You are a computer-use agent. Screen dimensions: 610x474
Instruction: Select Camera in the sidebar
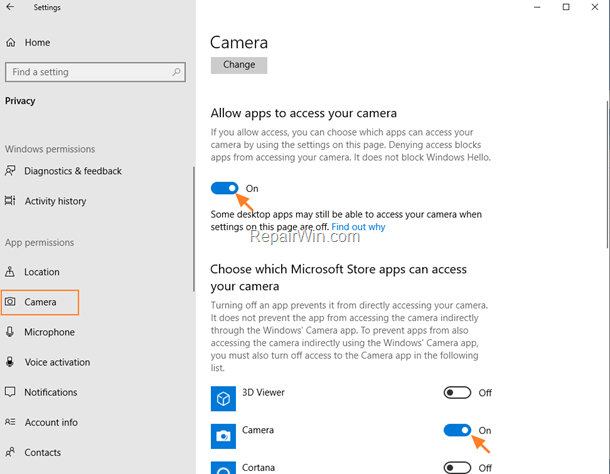[x=40, y=302]
